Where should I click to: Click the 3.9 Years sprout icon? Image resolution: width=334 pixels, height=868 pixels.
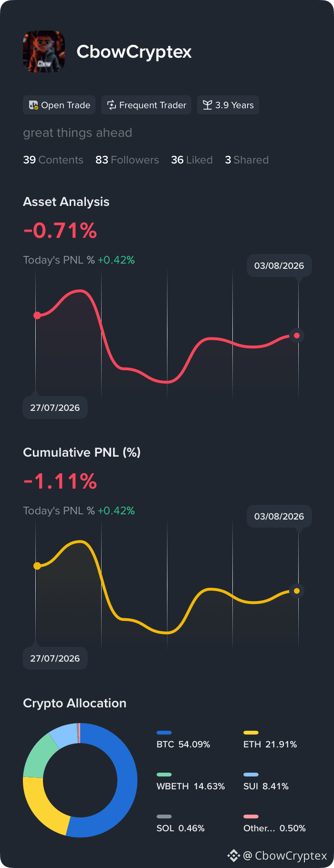click(x=207, y=105)
